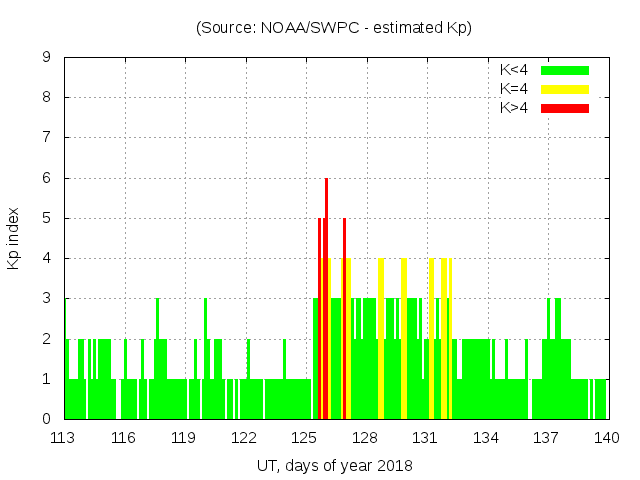Click the x-axis tick label 131
This screenshot has height=480, width=640.
coord(425,438)
